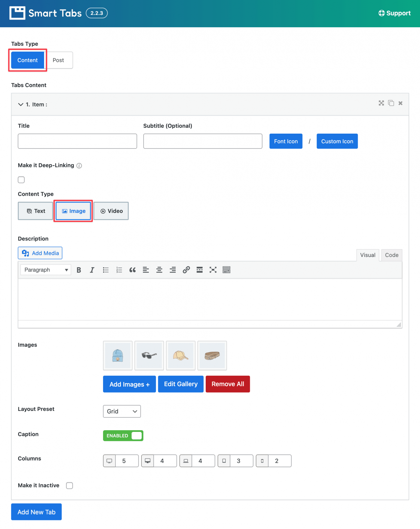Viewport: 420px width, 529px height.
Task: Insert a bulleted list in the editor
Action: 106,270
